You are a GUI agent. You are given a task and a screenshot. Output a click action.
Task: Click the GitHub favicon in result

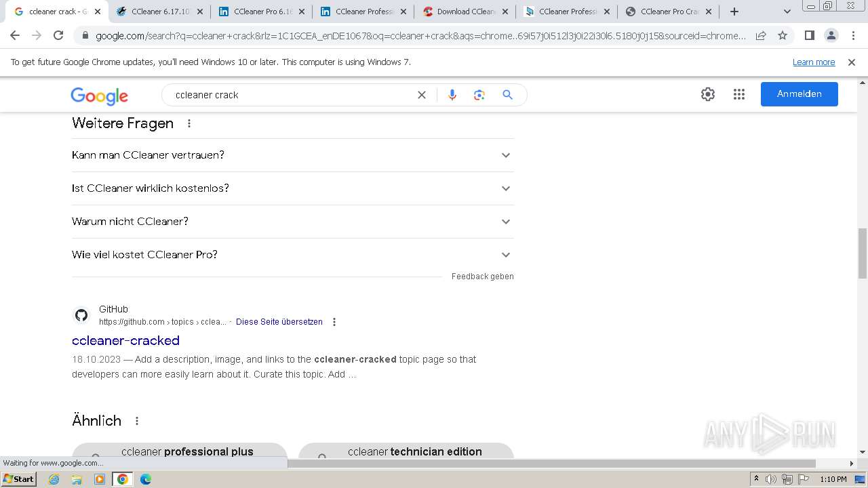click(81, 315)
